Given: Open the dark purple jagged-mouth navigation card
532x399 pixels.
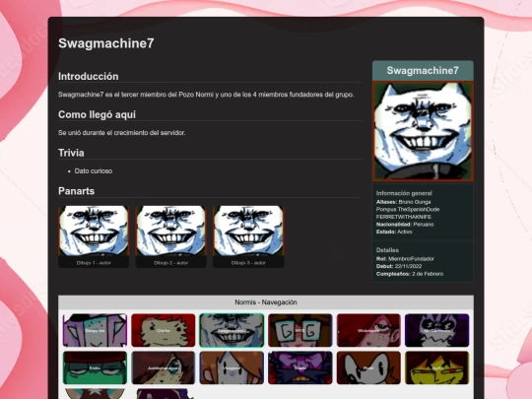Looking at the screenshot, I should click(437, 330).
